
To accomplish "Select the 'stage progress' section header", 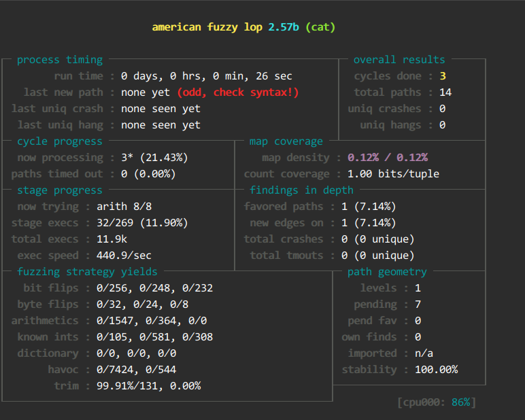I will coord(60,190).
